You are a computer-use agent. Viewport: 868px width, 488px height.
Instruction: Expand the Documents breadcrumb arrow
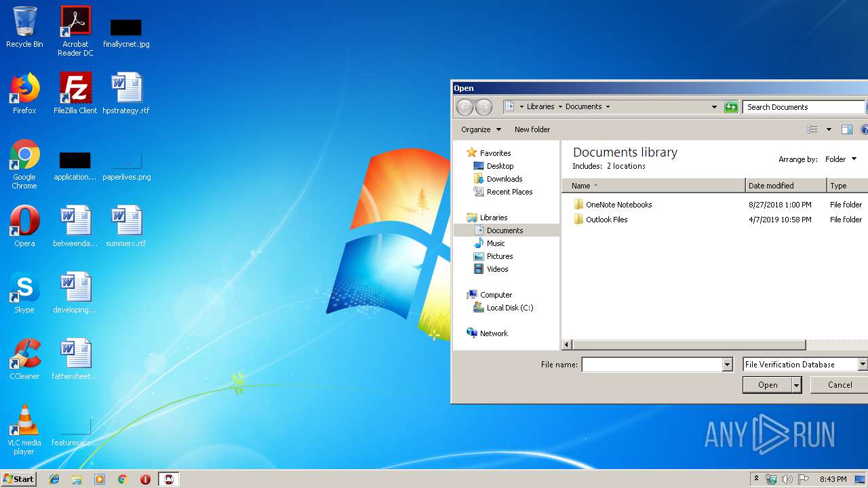click(608, 106)
